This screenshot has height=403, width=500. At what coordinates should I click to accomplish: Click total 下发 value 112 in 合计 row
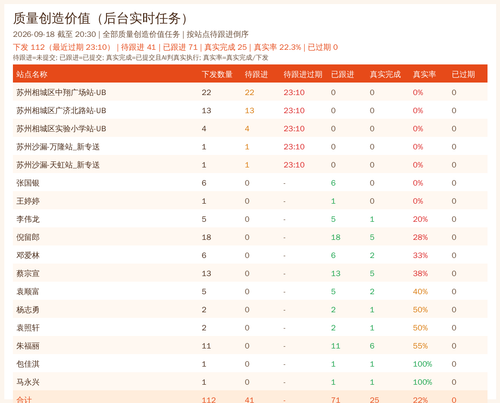pos(209,399)
